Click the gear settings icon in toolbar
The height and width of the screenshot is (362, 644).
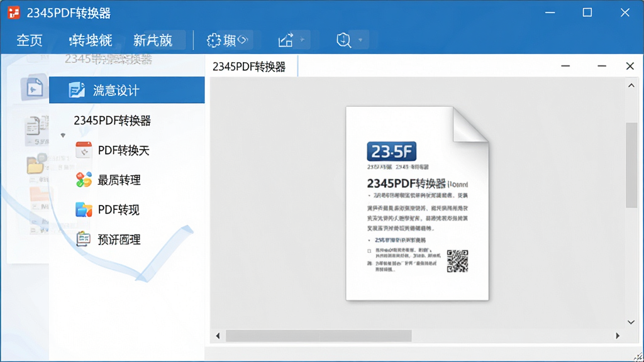point(214,40)
